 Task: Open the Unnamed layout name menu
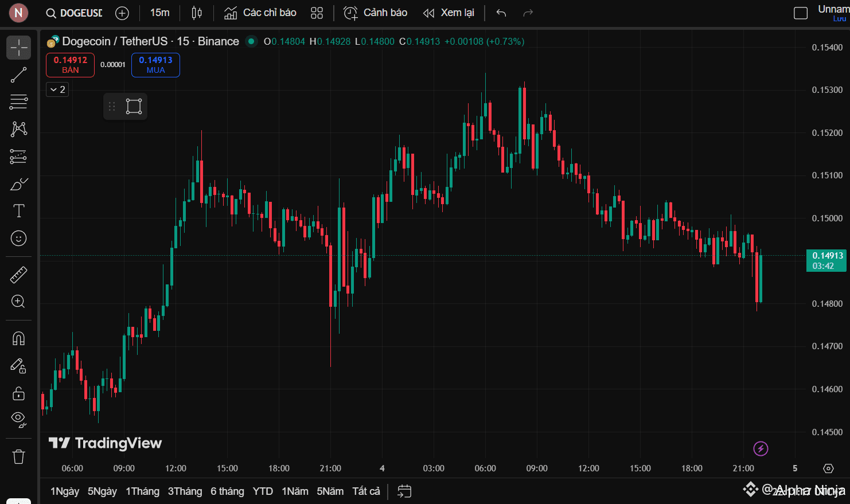[833, 9]
